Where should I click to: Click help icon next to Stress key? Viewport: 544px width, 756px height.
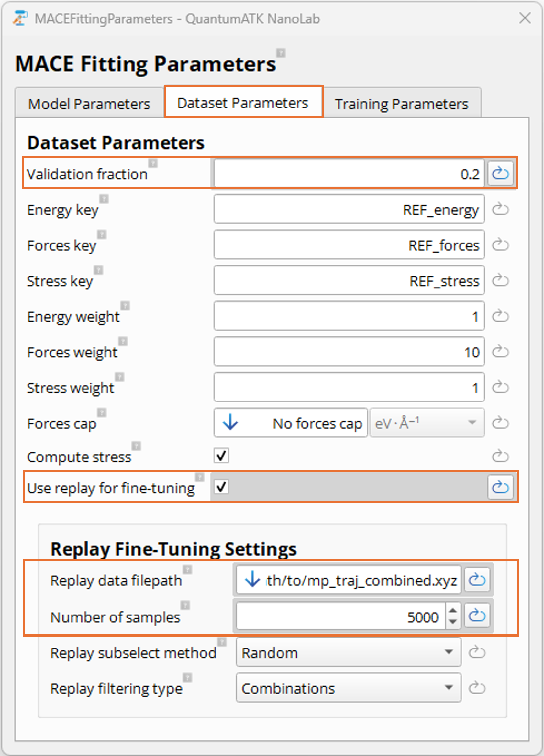tap(98, 270)
